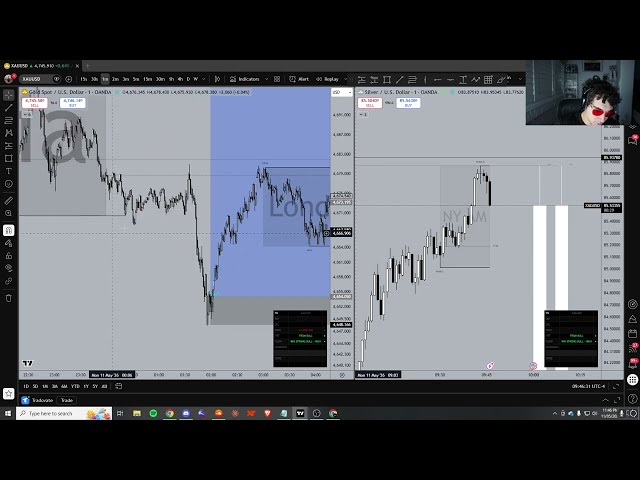Select the 5D date range

coord(36,386)
